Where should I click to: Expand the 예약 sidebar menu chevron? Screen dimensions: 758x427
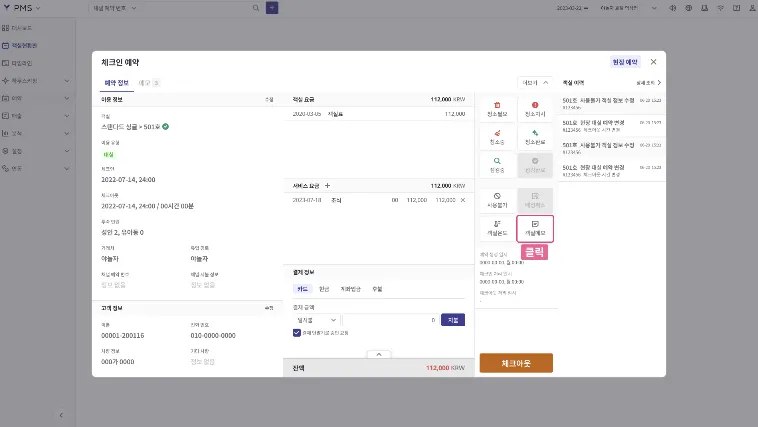[x=67, y=98]
